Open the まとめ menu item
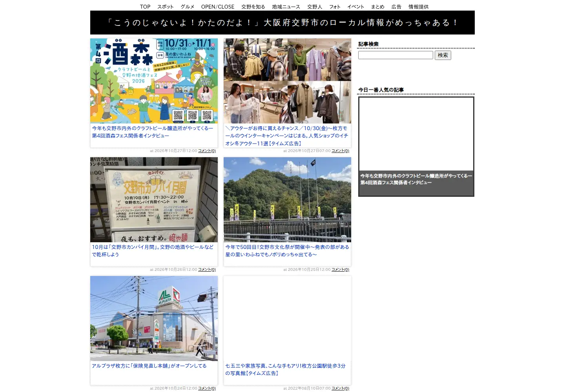The height and width of the screenshot is (392, 565). point(378,7)
